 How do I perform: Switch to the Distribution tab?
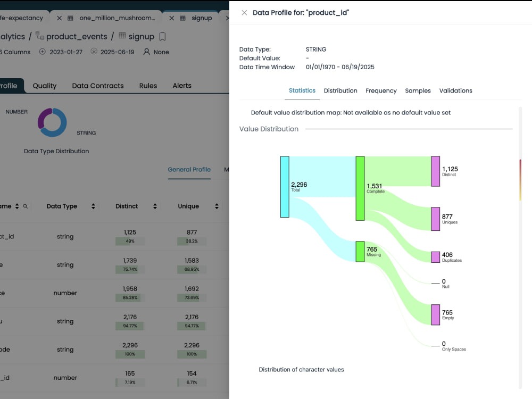pos(340,90)
